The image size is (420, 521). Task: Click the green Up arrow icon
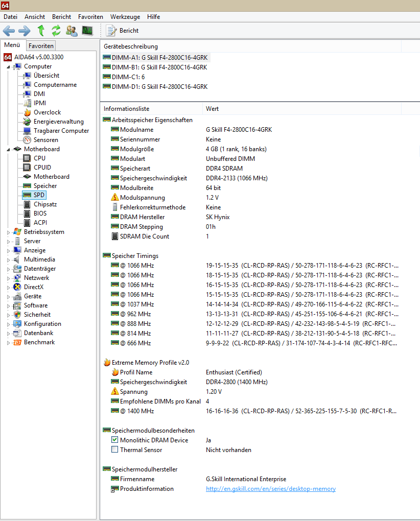(41, 31)
